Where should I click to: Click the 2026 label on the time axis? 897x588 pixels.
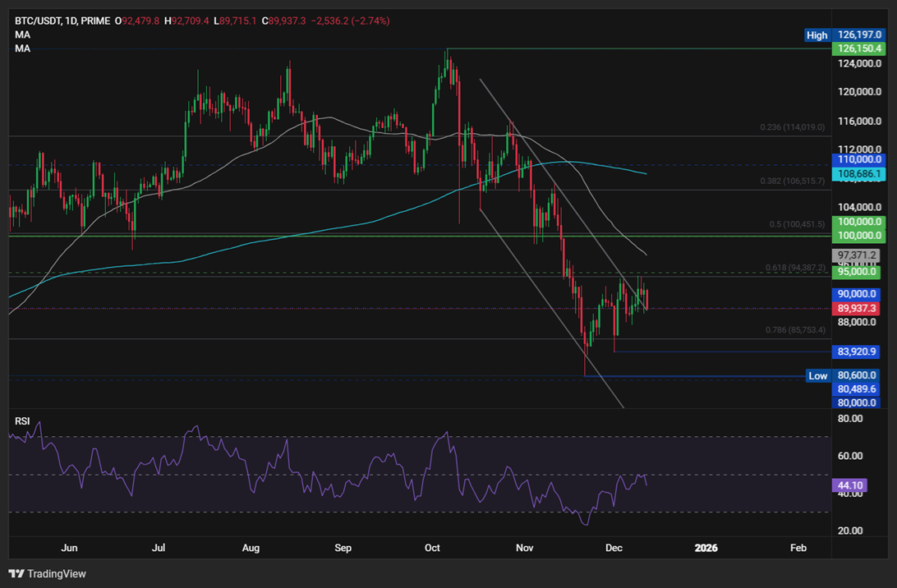coord(706,548)
